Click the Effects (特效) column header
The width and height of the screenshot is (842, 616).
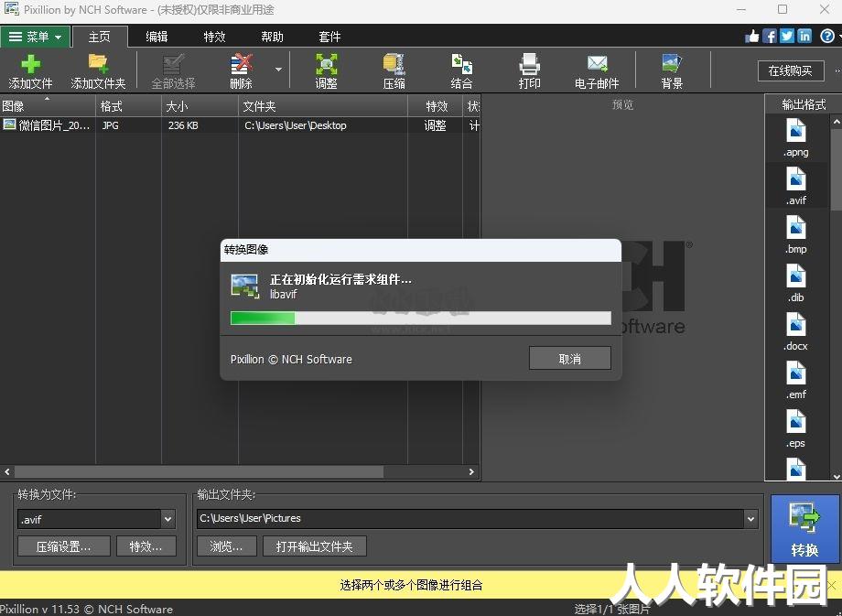click(x=436, y=106)
